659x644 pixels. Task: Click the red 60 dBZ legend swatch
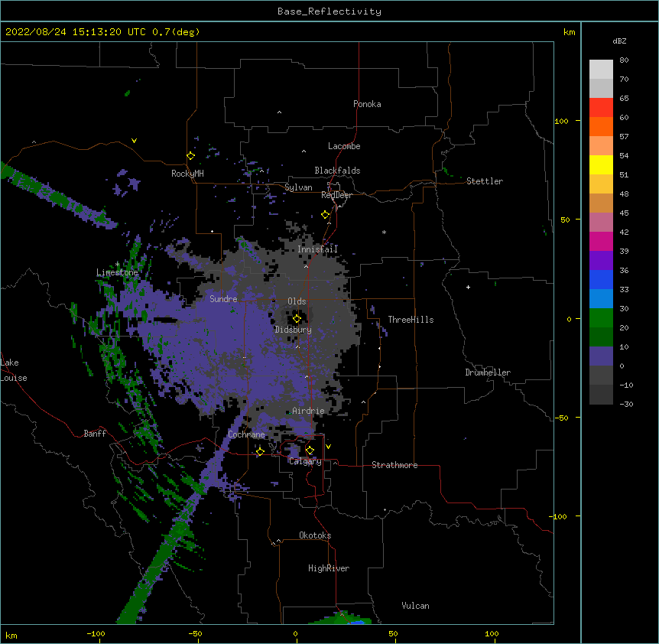[601, 108]
